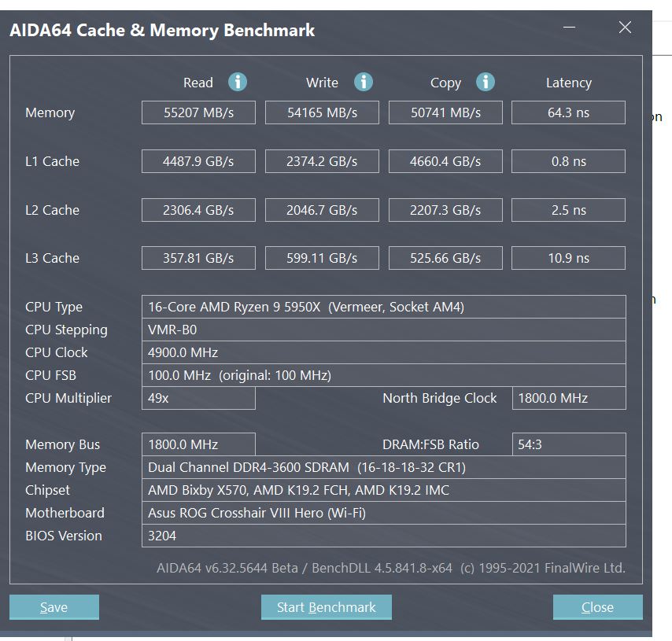Select L2 Cache Latency 2.5 ns
Viewport: 672px width, 641px height.
pos(568,210)
